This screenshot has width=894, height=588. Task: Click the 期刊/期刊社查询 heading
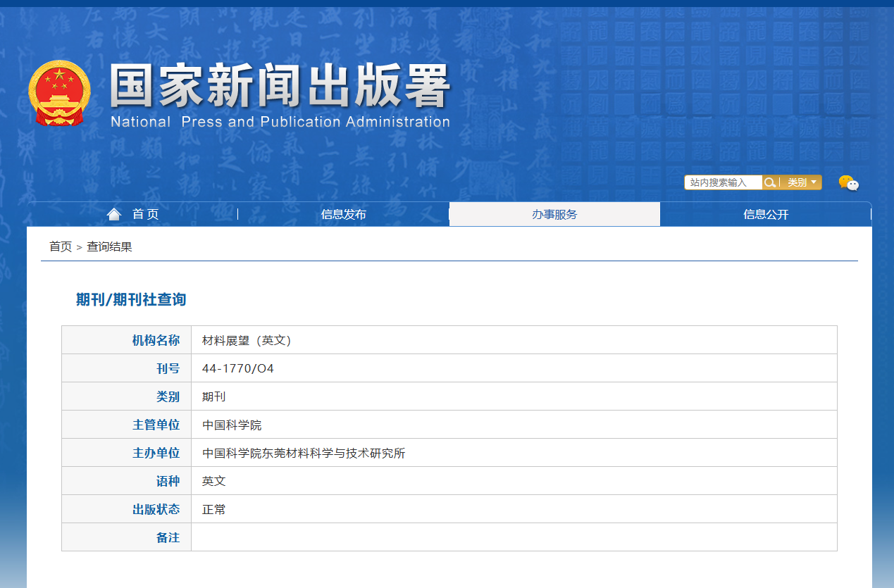[x=131, y=299]
